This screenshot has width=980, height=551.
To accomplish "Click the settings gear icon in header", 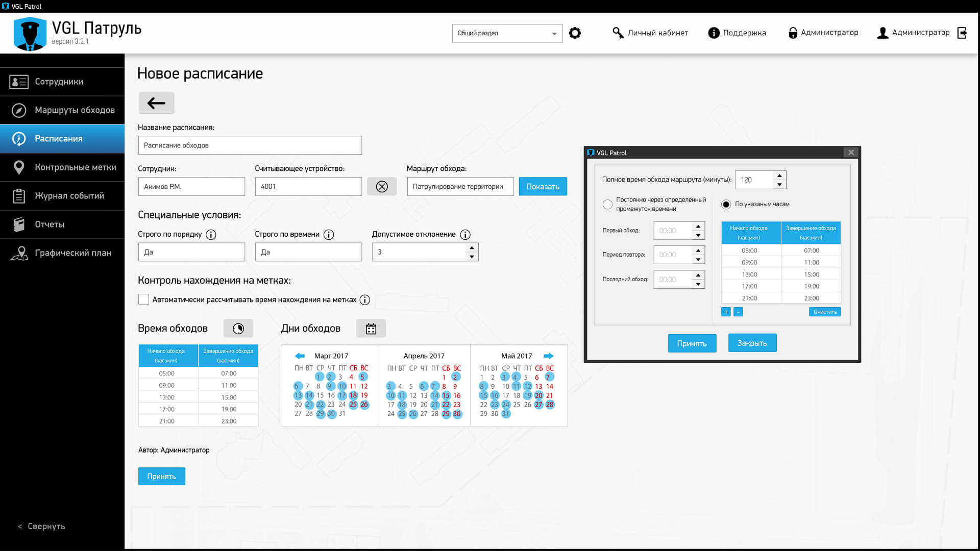I will pyautogui.click(x=575, y=33).
